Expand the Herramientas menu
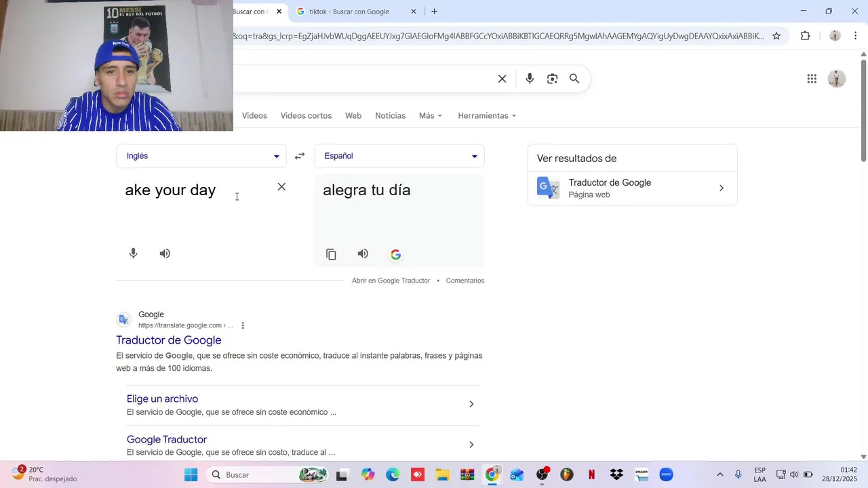Screen dimensions: 868x488 coord(487,116)
